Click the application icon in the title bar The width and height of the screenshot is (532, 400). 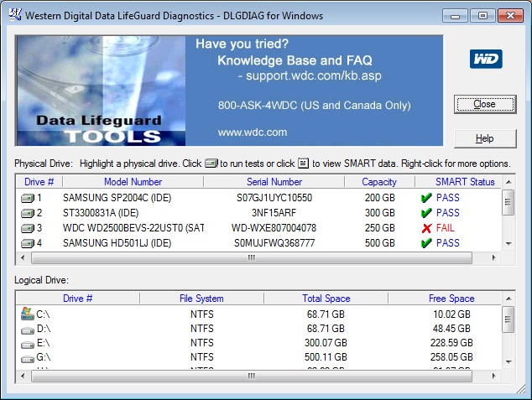[15, 15]
